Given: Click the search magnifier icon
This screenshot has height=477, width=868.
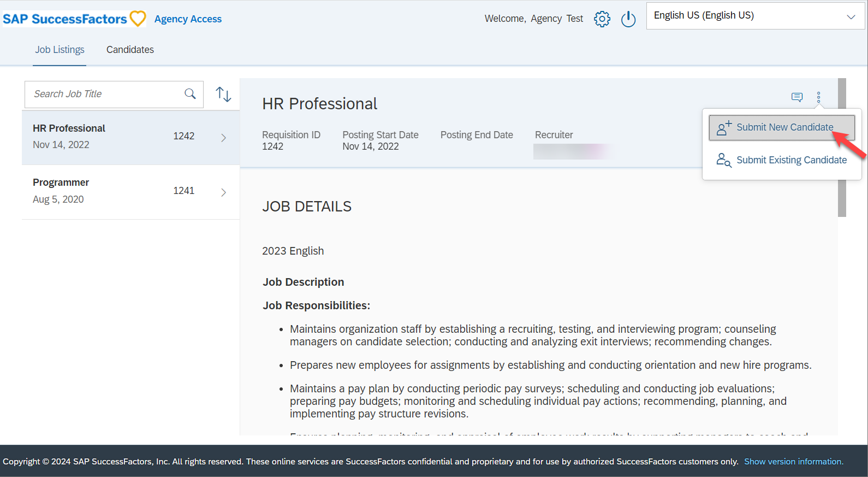Looking at the screenshot, I should click(x=190, y=94).
